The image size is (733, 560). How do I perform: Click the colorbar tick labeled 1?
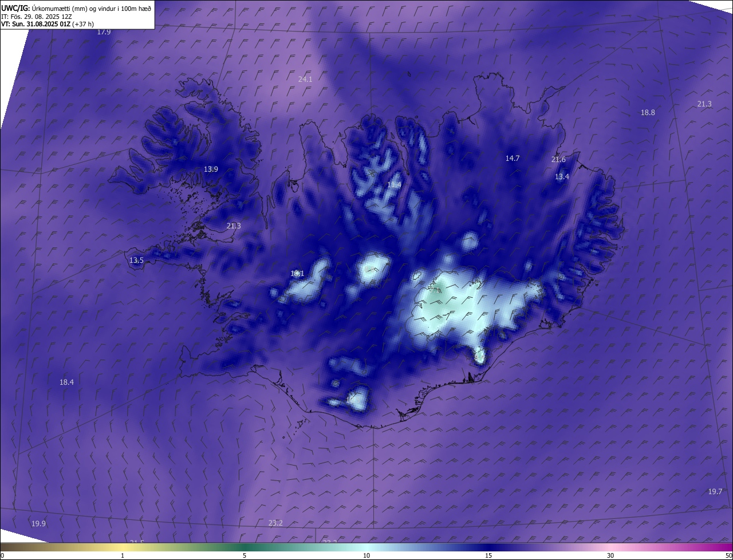(123, 556)
